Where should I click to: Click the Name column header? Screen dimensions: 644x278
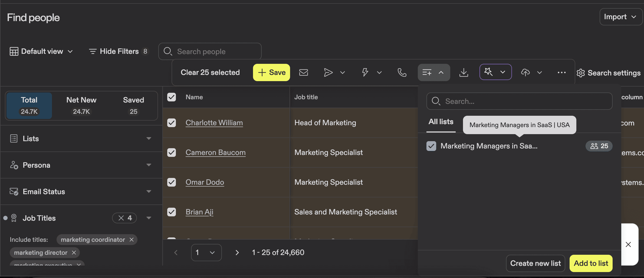click(x=194, y=97)
